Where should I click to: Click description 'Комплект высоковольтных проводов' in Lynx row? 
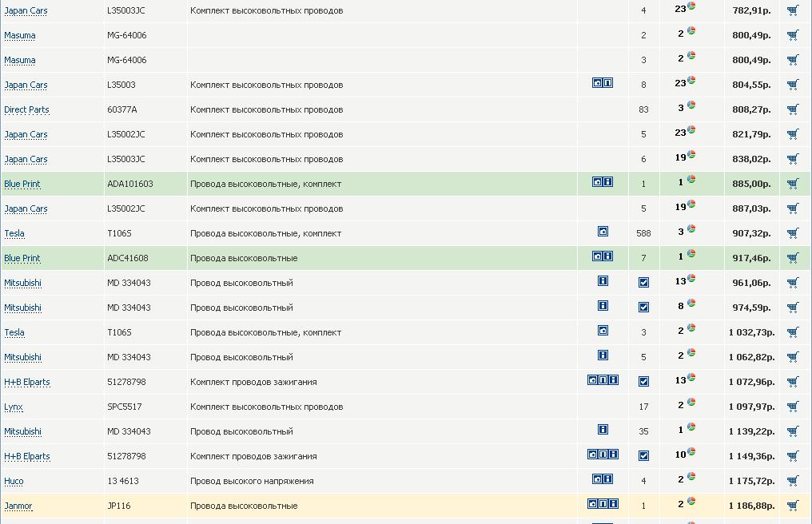(267, 407)
